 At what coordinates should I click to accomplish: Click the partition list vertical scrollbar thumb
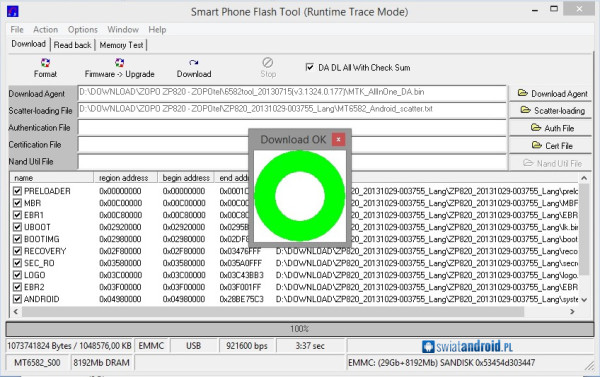[x=584, y=229]
